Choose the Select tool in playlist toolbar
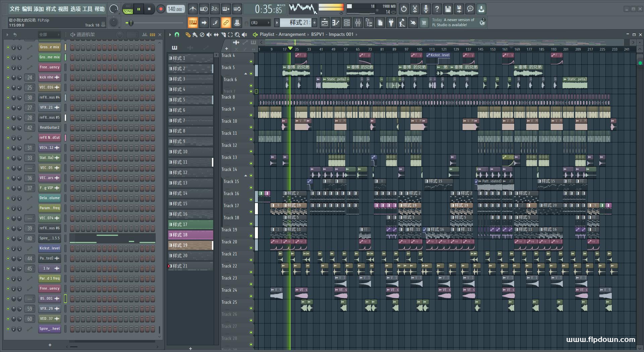This screenshot has height=352, width=644. [230, 35]
